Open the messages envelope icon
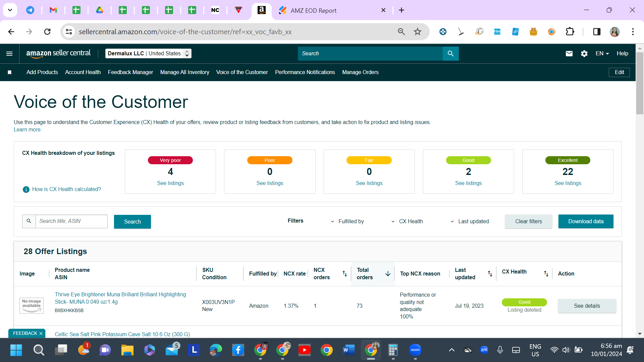This screenshot has height=362, width=644. [569, 54]
